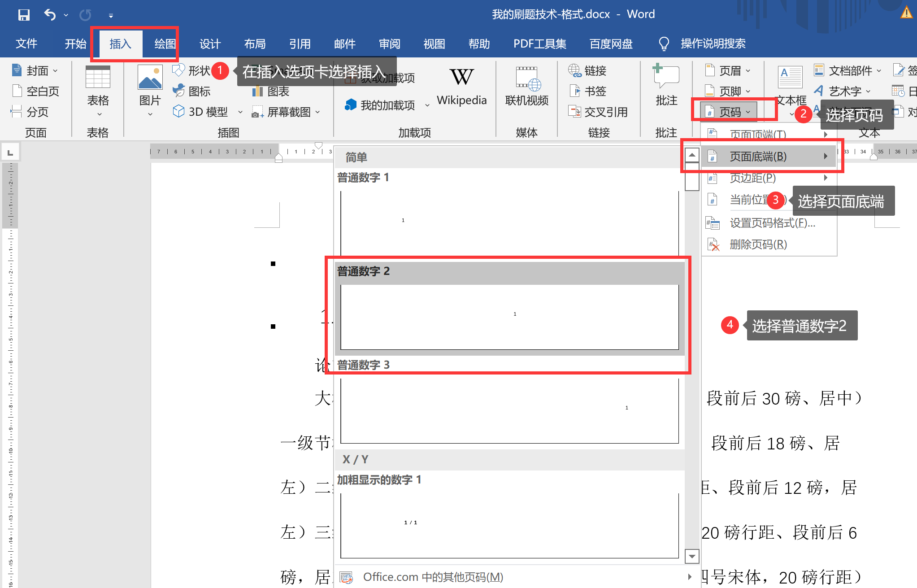The image size is (917, 588).
Task: Select 删除页码(R) menu entry
Action: pos(769,244)
